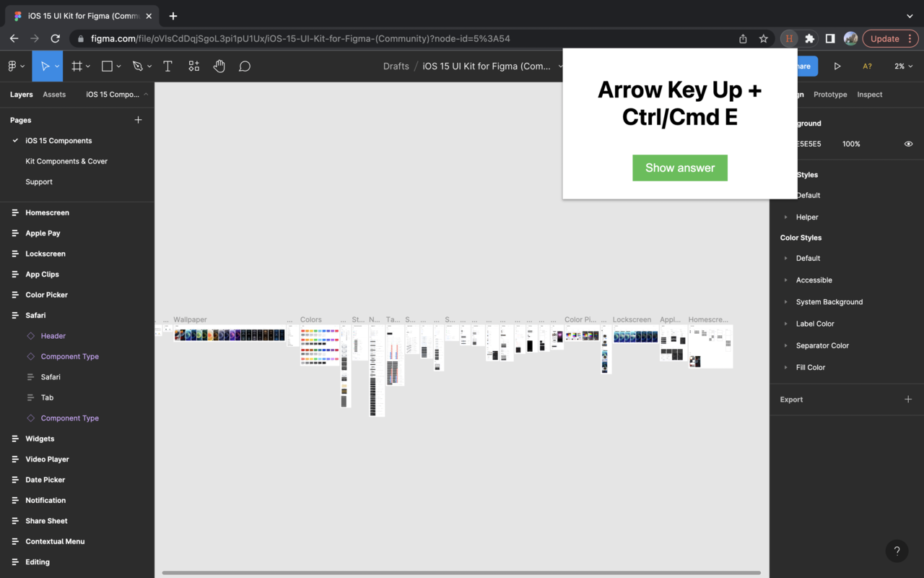
Task: Open the Shape tools dropdown arrow
Action: click(118, 66)
